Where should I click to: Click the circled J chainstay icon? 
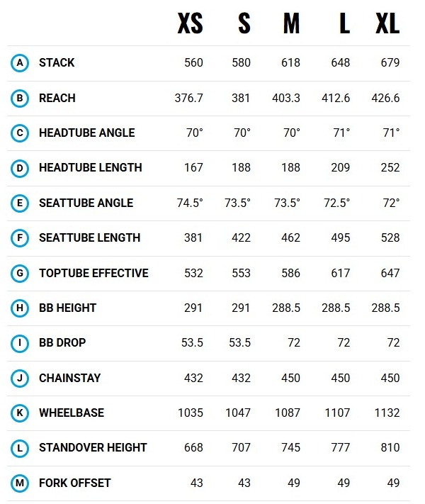click(x=20, y=378)
